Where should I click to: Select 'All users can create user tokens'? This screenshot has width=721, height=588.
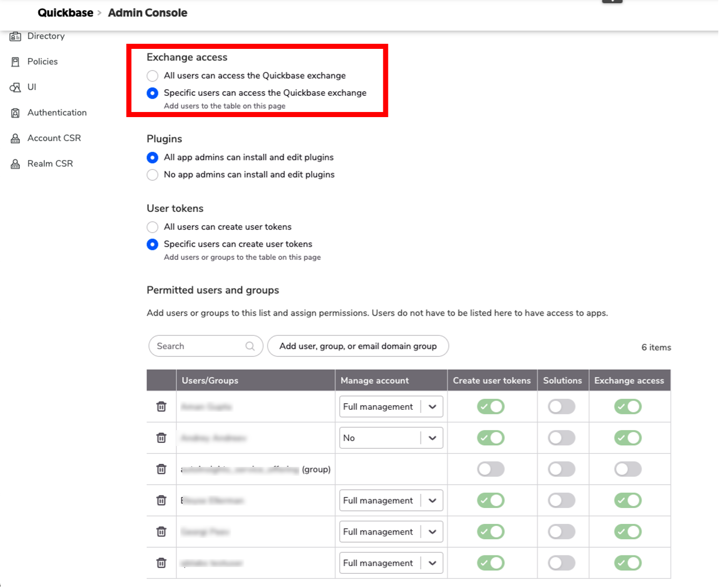pyautogui.click(x=152, y=227)
